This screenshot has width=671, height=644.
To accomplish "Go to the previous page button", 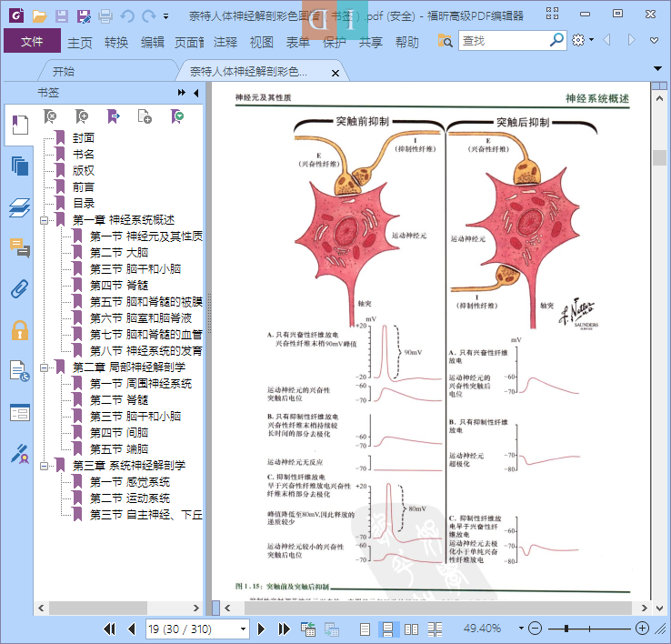I will pos(131,629).
